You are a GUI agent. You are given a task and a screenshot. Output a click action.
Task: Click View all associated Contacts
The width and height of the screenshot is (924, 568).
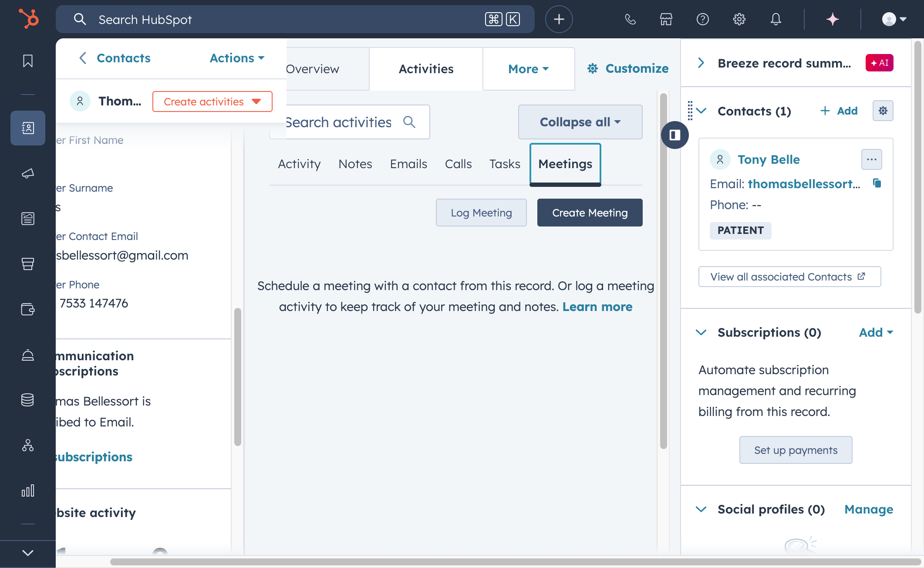tap(790, 277)
